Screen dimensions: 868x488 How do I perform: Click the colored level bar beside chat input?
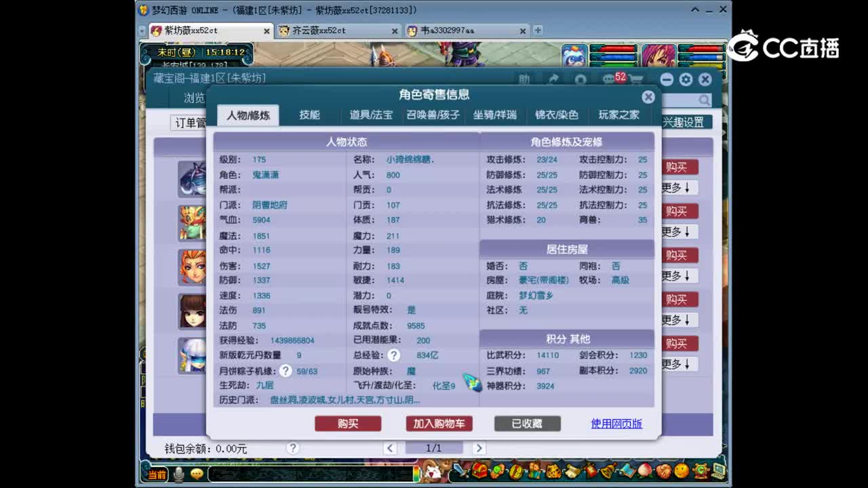pyautogui.click(x=416, y=472)
